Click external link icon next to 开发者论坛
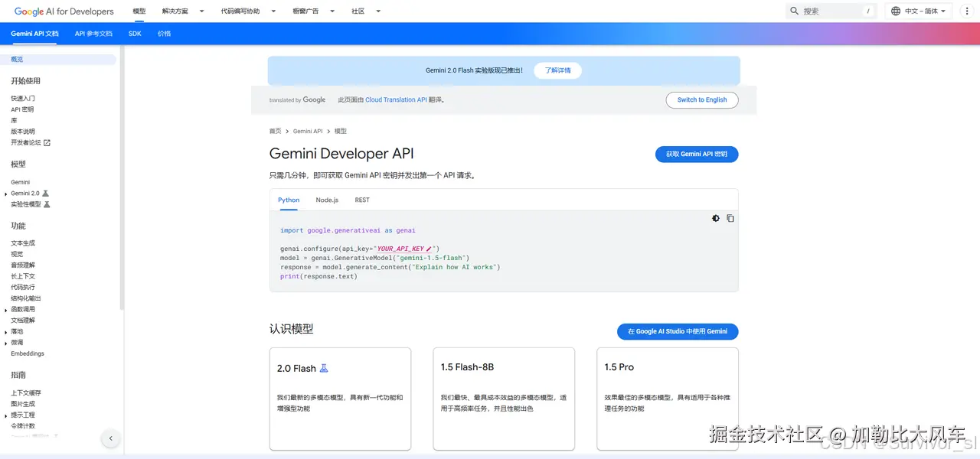980x459 pixels. tap(47, 142)
